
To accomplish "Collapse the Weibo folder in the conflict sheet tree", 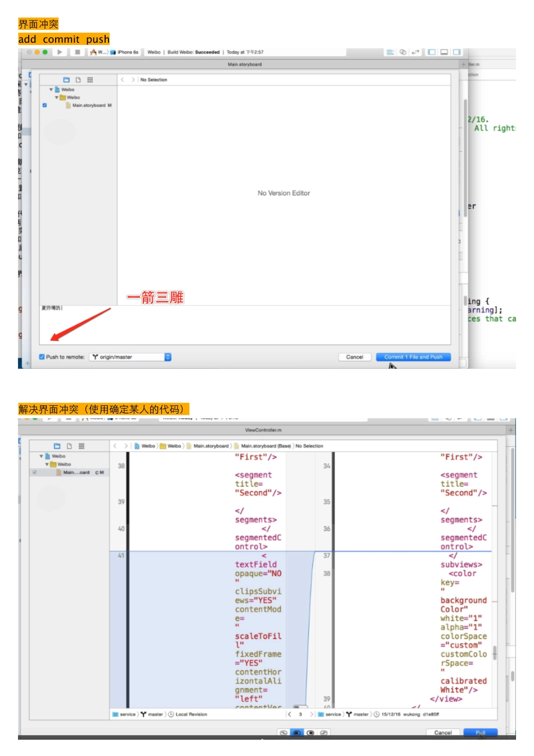I will 47,464.
